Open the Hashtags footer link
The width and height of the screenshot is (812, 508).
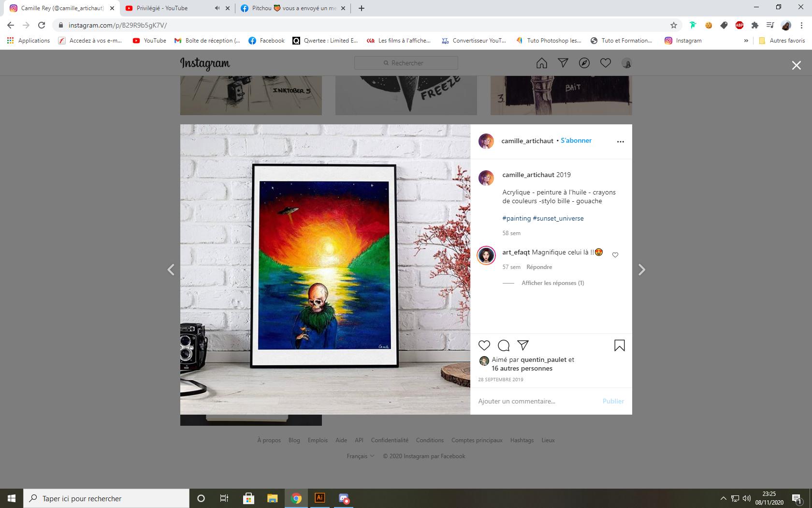pyautogui.click(x=522, y=440)
